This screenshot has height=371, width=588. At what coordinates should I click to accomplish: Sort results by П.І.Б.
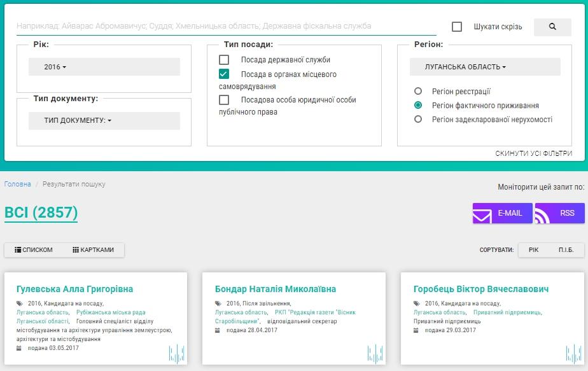pos(566,250)
